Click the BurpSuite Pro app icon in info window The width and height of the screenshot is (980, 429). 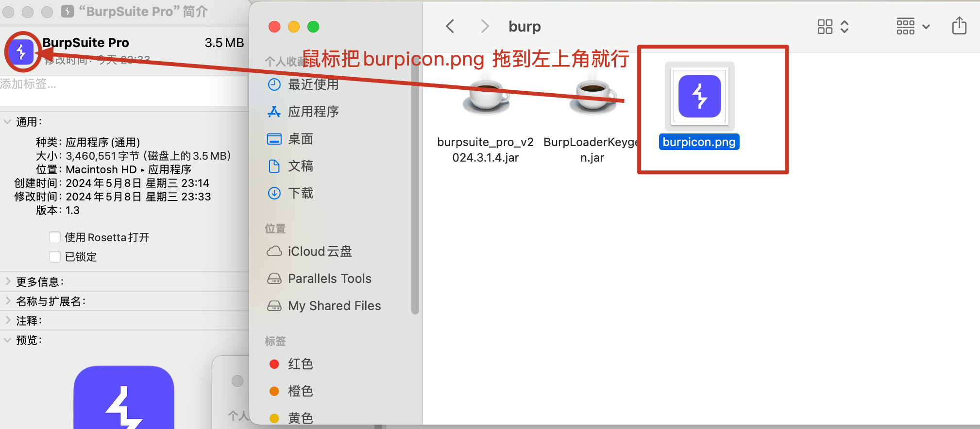(21, 51)
